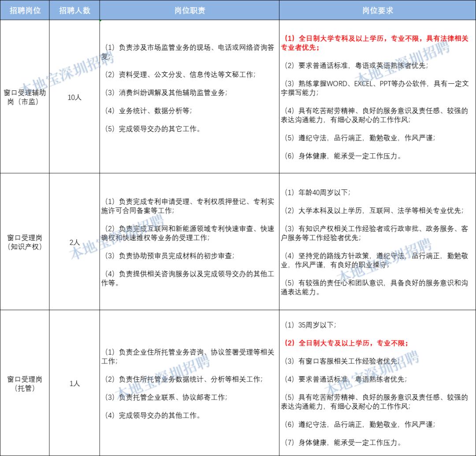This screenshot has width=476, height=456.
Task: Click red text 全日制大学专科及以上学历
Action: pyautogui.click(x=342, y=38)
